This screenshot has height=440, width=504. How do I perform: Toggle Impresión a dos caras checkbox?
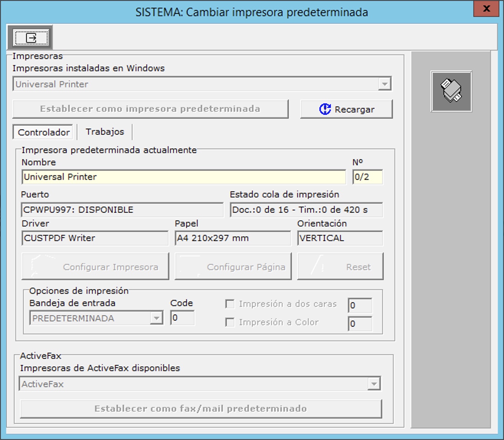point(230,304)
